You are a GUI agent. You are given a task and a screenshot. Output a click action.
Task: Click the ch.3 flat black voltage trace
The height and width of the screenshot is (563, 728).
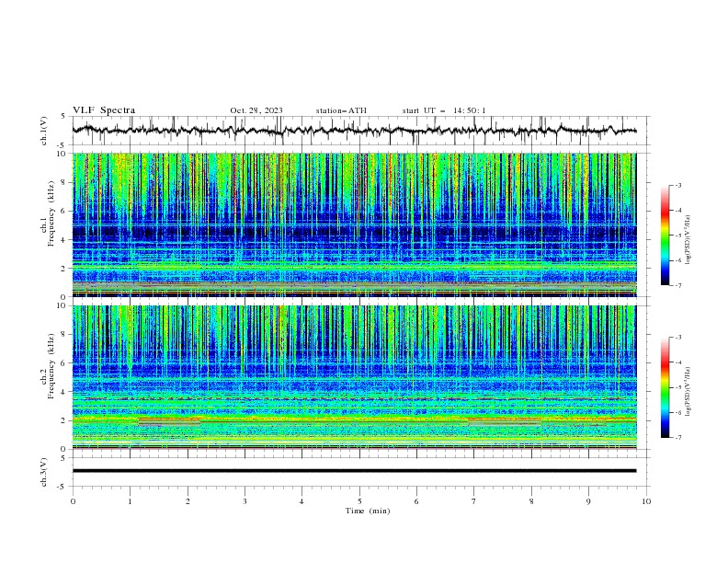(354, 471)
